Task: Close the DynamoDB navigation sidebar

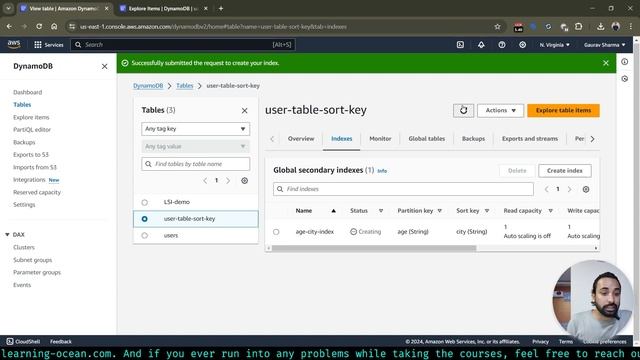Action: pos(104,66)
